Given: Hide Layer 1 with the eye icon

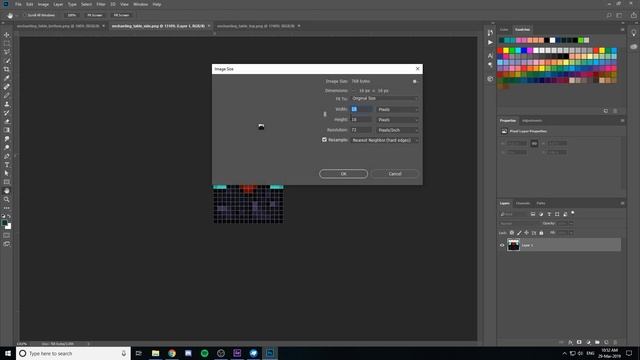Looking at the screenshot, I should pos(502,245).
